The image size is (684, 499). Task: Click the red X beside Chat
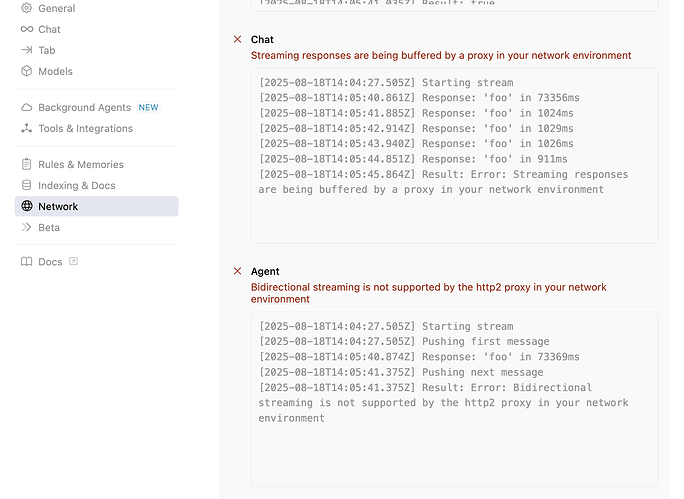(x=237, y=39)
